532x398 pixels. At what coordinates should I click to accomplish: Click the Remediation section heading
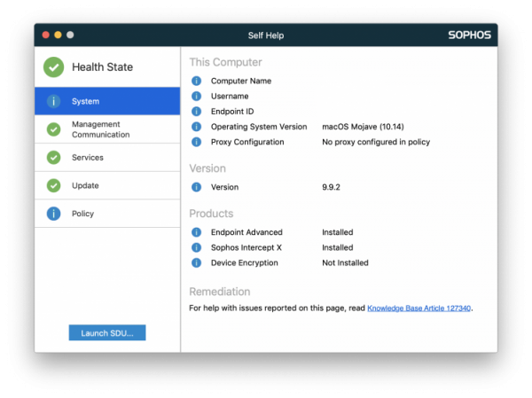tap(220, 292)
